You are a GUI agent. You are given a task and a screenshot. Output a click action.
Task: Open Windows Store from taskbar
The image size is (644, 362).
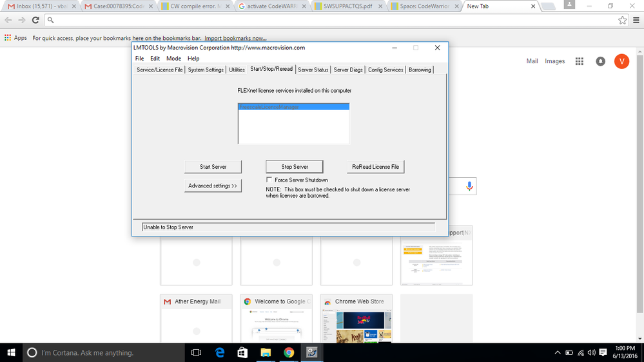tap(243, 352)
